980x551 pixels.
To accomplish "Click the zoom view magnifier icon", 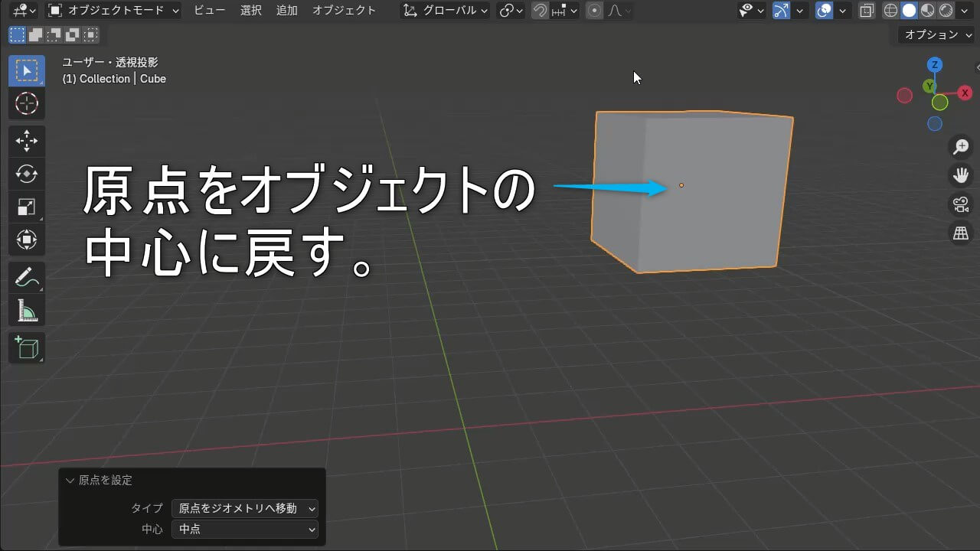I will (961, 147).
